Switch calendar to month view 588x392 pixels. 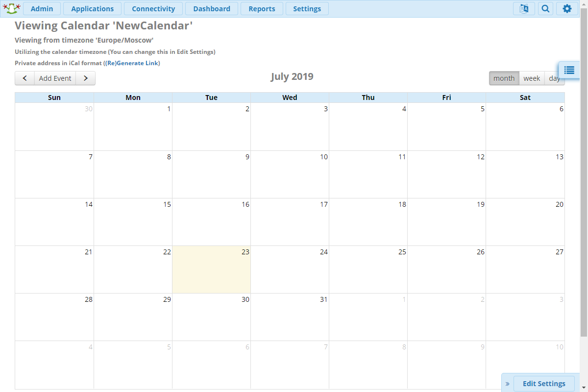point(504,78)
